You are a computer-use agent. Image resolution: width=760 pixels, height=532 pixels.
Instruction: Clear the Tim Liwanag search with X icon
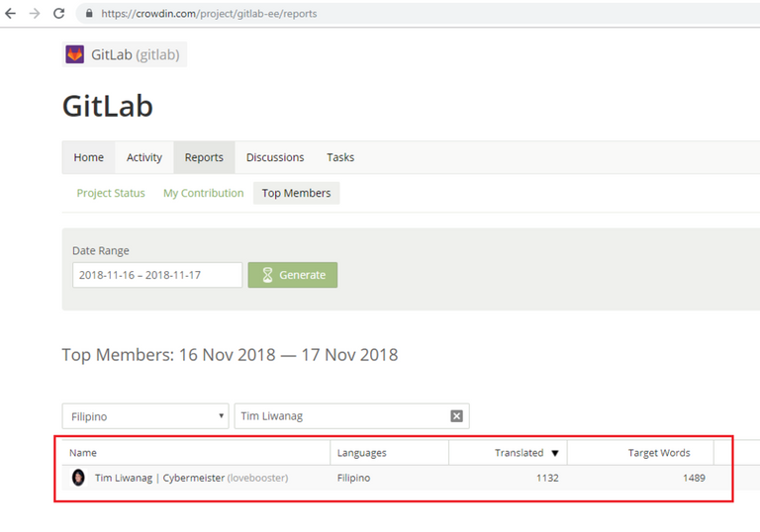pos(456,416)
